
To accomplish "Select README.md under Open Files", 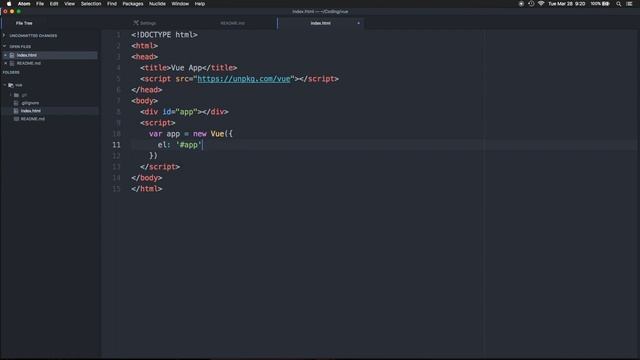I will (29, 63).
